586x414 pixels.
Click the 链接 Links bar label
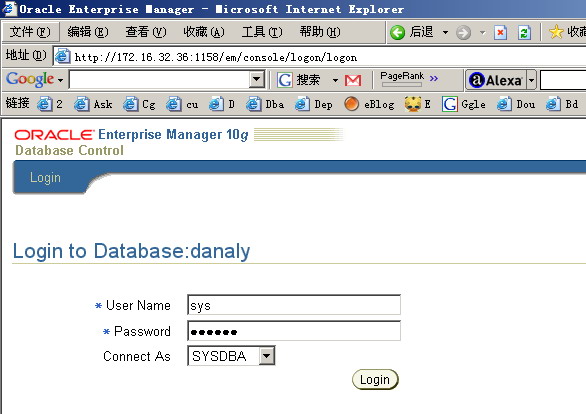coord(17,103)
